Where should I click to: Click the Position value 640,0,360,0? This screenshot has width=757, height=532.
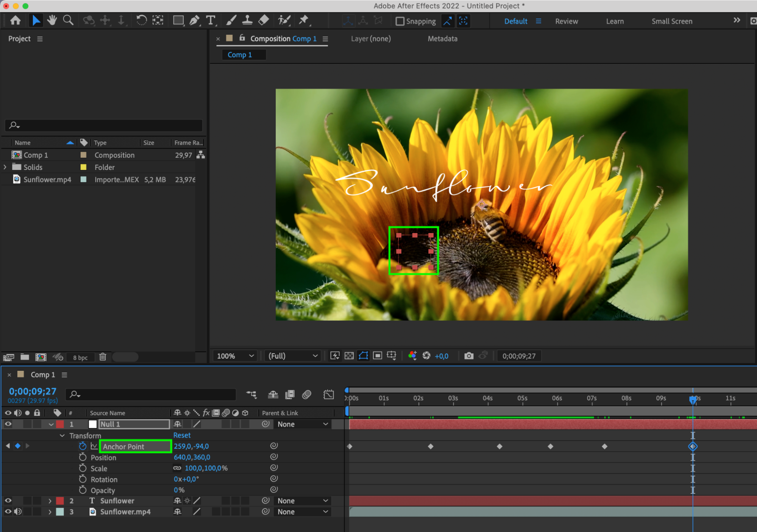point(192,457)
